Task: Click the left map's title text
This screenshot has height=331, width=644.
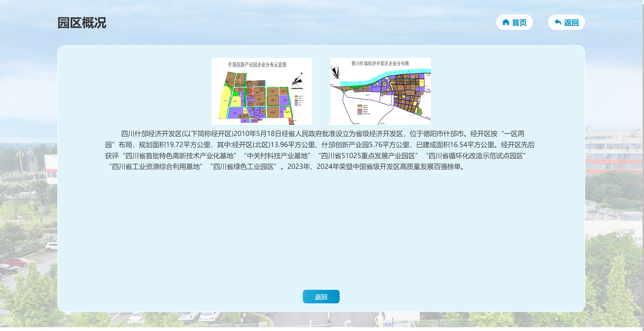Action: tap(257, 65)
